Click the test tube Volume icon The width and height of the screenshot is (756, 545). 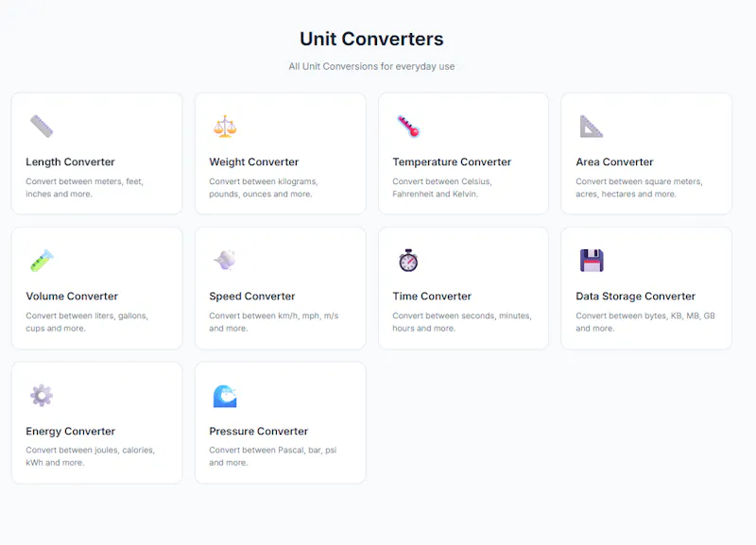pos(42,261)
